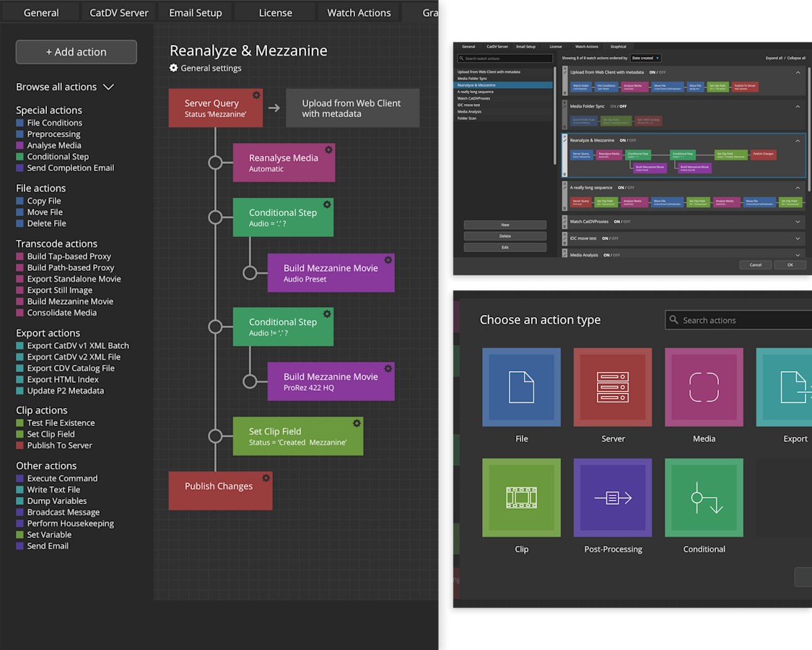Collapse Upload from Web Client with metadata row
This screenshot has height=650, width=812.
pos(798,72)
